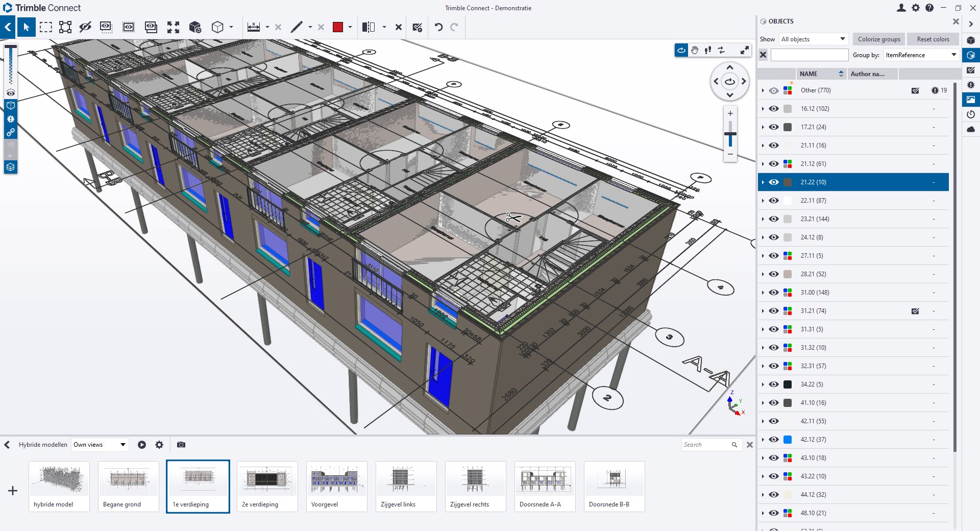Expand the Other (770) tree row

763,90
